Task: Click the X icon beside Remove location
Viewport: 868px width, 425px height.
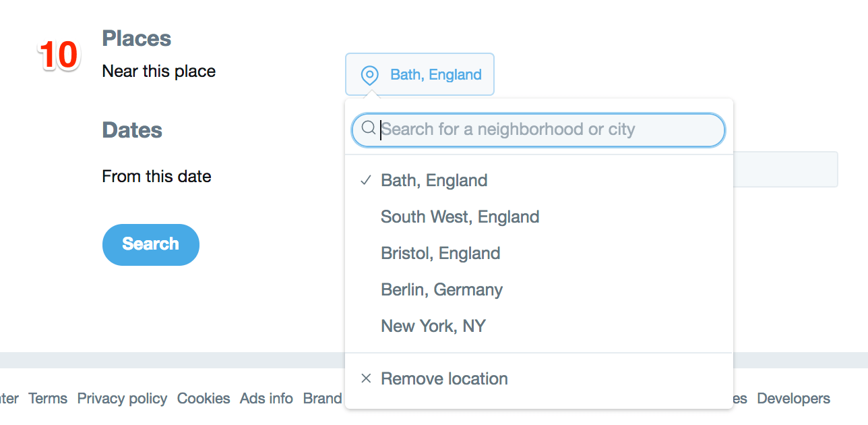Action: coord(366,378)
